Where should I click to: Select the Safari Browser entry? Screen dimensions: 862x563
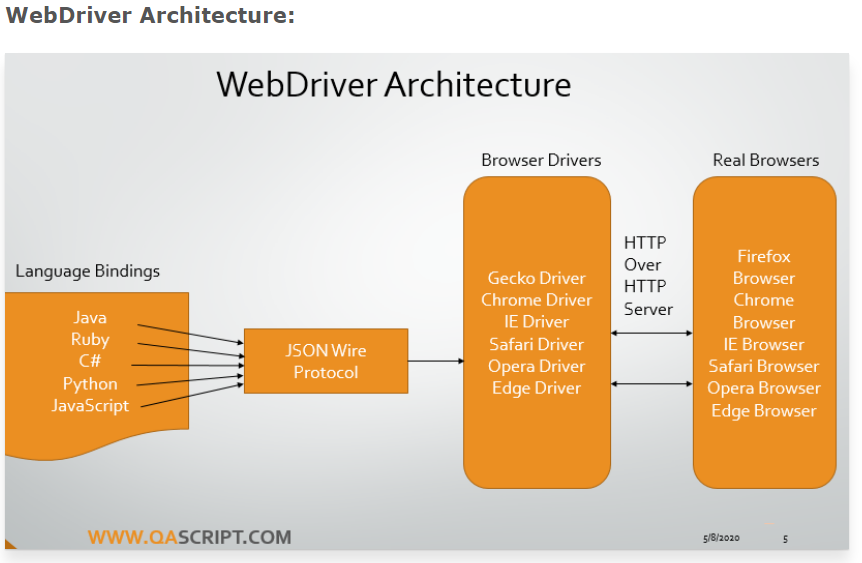pyautogui.click(x=764, y=366)
